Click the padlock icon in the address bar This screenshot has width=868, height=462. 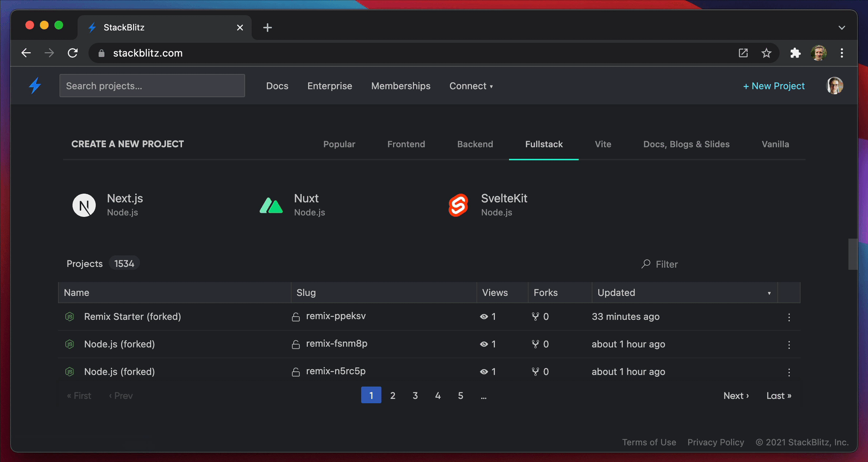[x=101, y=53]
